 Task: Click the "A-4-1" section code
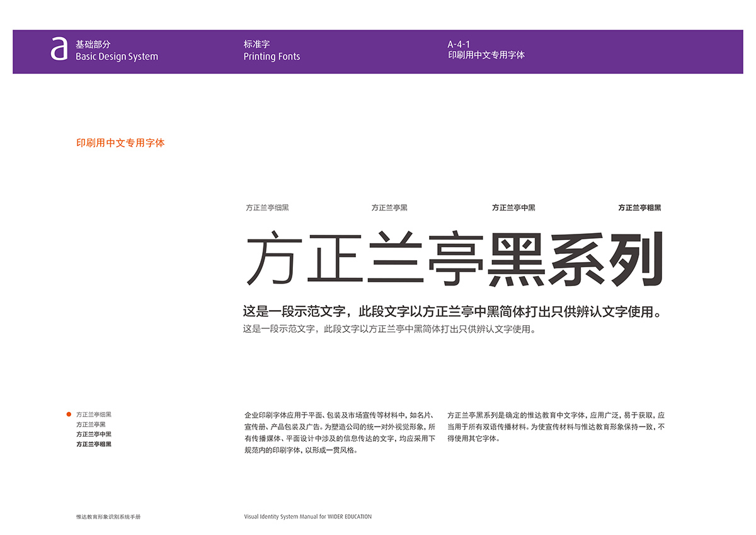click(x=459, y=45)
